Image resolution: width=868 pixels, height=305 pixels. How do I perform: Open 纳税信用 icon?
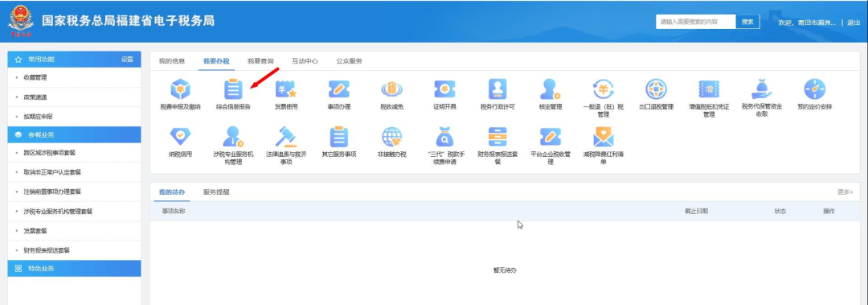tap(180, 137)
